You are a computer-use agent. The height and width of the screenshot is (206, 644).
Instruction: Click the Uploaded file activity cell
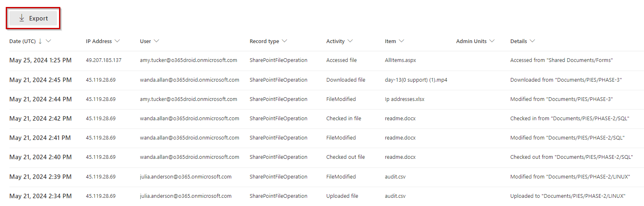[342, 196]
